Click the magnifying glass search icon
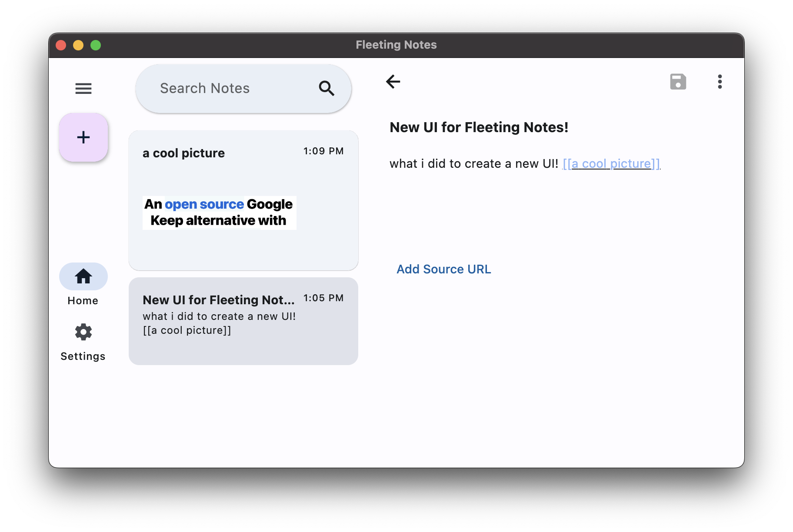The height and width of the screenshot is (532, 793). pos(327,88)
